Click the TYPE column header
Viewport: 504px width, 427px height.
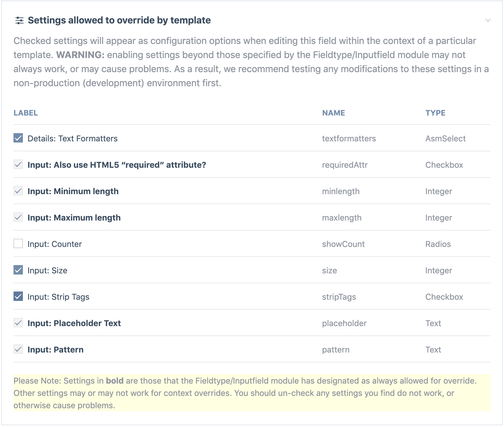435,113
